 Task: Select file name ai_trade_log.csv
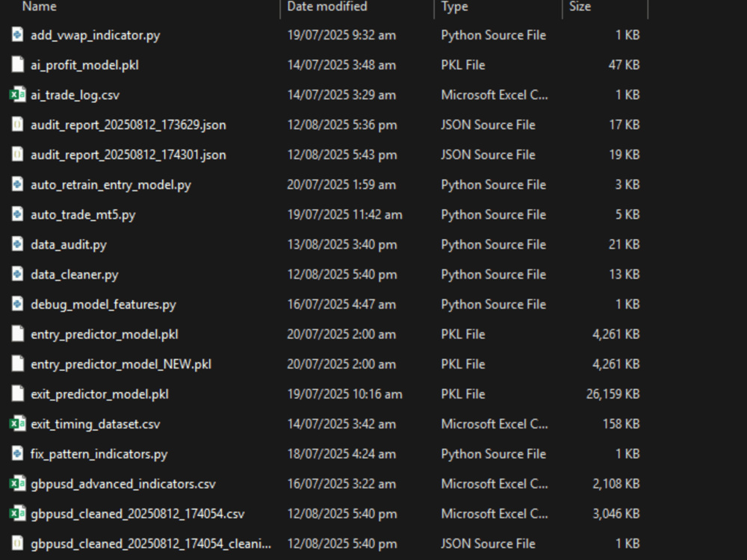(75, 96)
